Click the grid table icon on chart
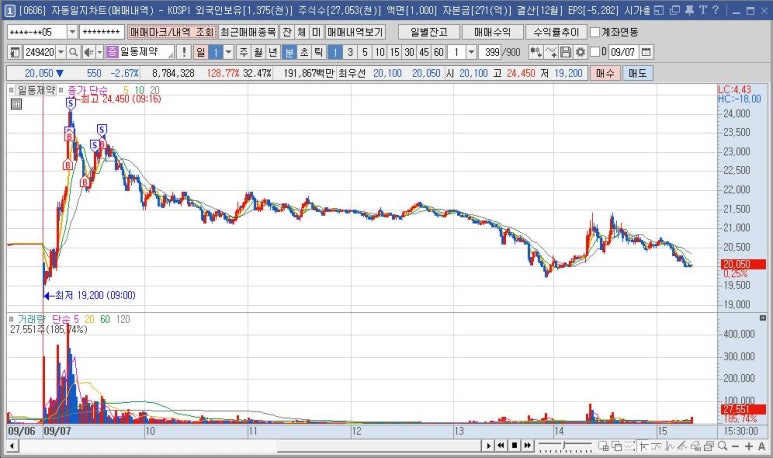The width and height of the screenshot is (773, 458). tap(16, 104)
